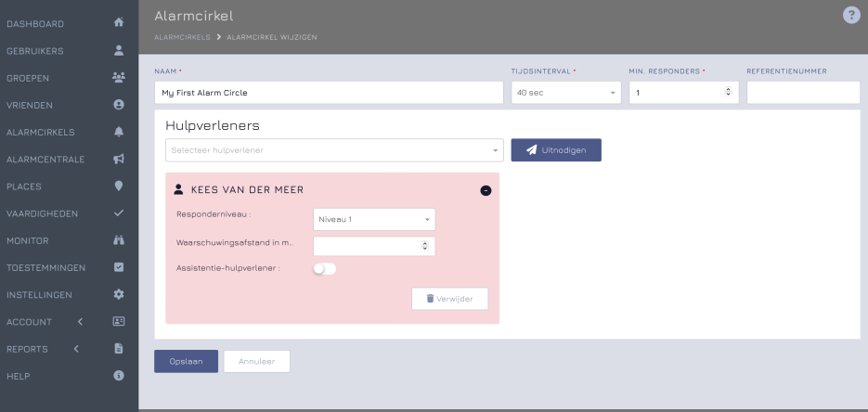
Task: Click the Min. Responders stepper arrows
Action: [x=728, y=92]
